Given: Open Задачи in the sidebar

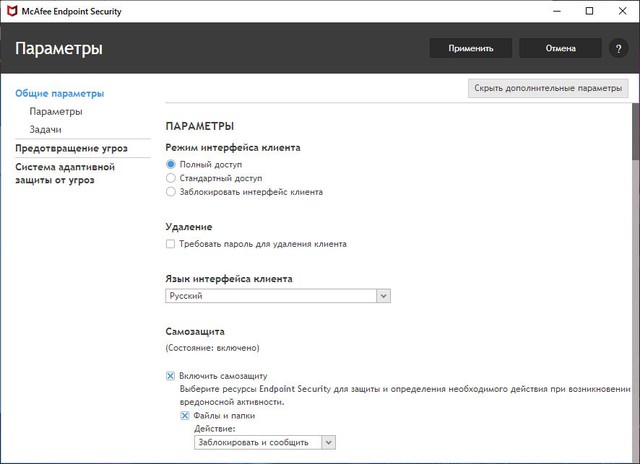Looking at the screenshot, I should [46, 129].
